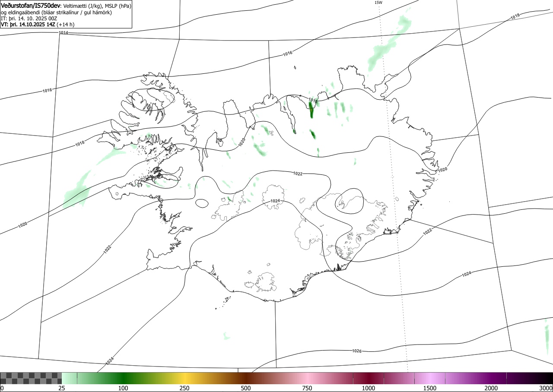
Task: Click the '1500' tick on the color scale
Action: tap(430, 388)
